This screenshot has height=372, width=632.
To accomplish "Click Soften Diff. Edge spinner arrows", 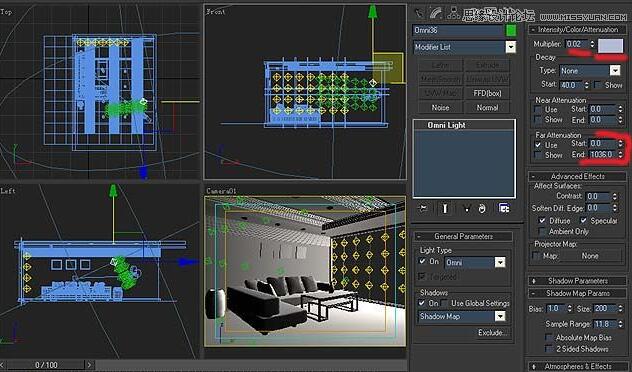I will [x=615, y=208].
